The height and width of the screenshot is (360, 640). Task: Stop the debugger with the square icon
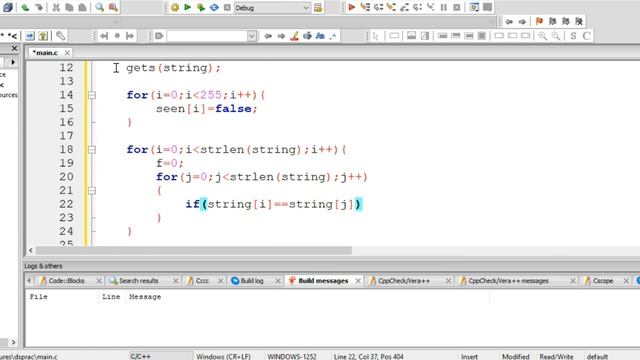[457, 7]
